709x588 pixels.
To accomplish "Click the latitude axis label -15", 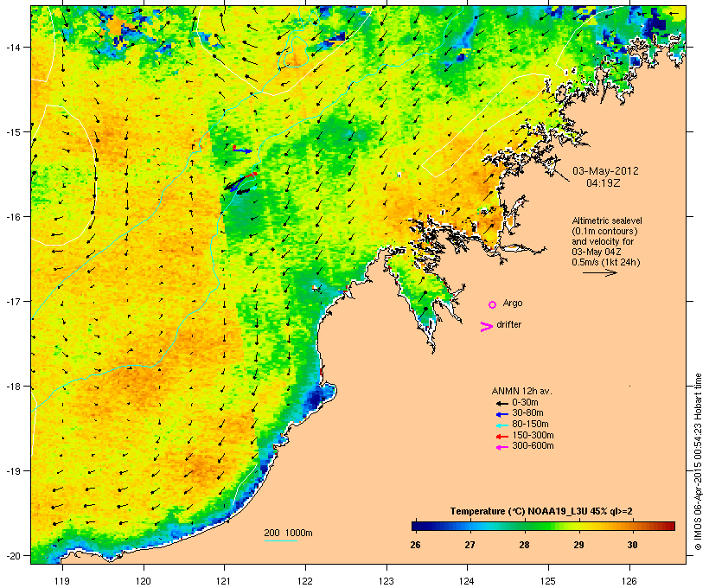I will pyautogui.click(x=11, y=132).
